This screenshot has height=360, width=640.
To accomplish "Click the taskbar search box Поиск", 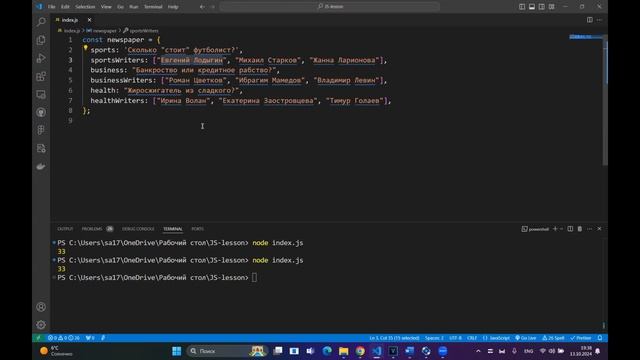I will [227, 351].
